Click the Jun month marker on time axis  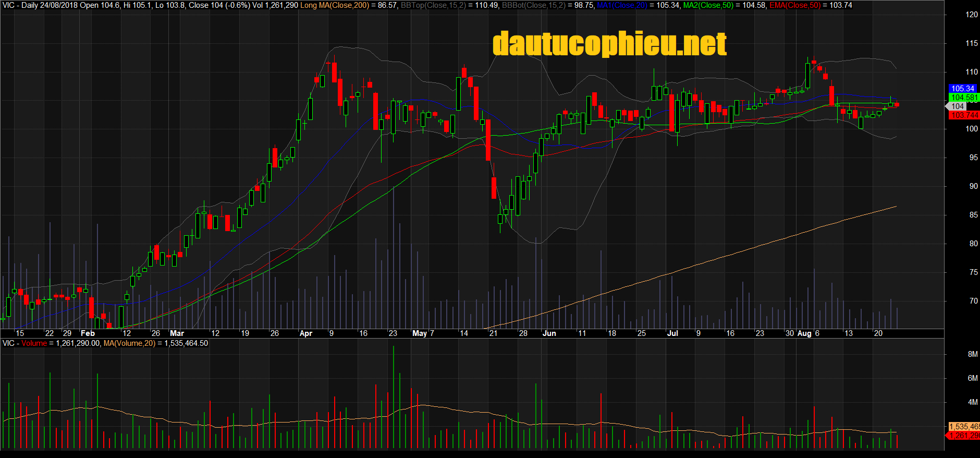(x=549, y=333)
